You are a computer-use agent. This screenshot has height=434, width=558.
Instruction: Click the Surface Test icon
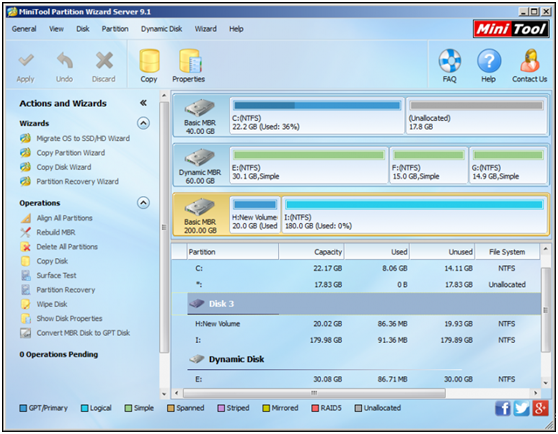tap(26, 275)
